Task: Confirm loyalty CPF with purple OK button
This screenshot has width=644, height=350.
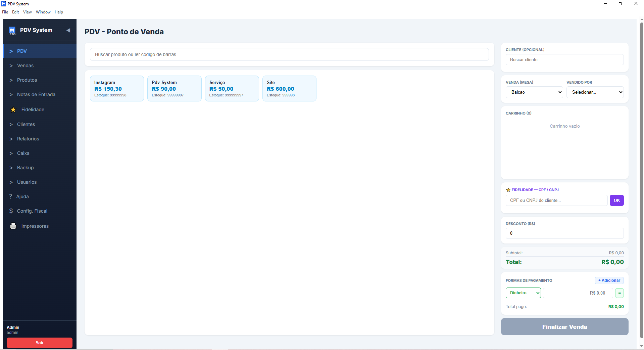Action: pyautogui.click(x=616, y=200)
